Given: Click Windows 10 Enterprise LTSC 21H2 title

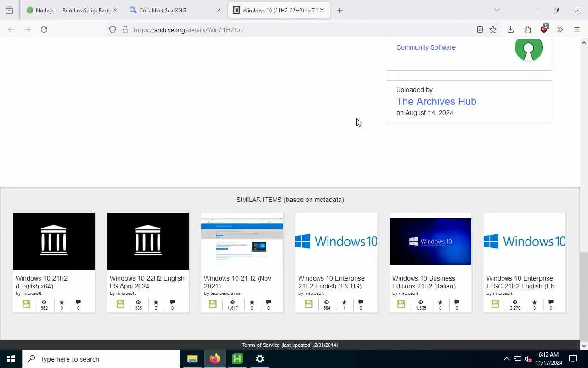Looking at the screenshot, I should [x=522, y=282].
